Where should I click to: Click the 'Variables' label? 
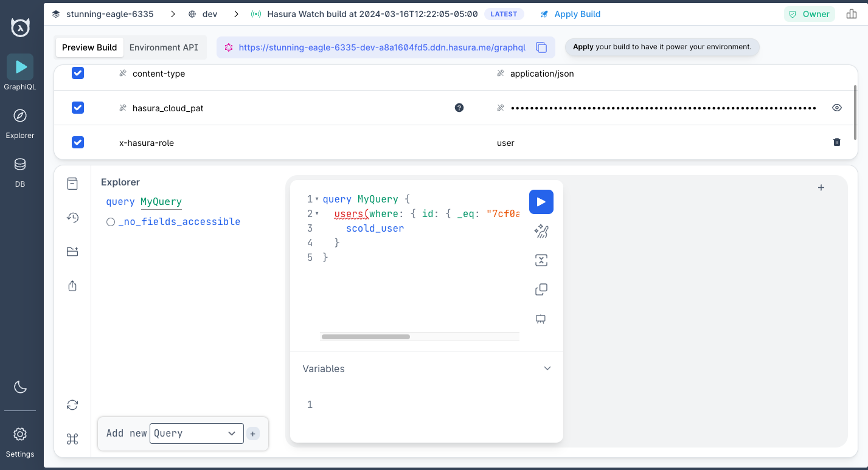pyautogui.click(x=324, y=369)
